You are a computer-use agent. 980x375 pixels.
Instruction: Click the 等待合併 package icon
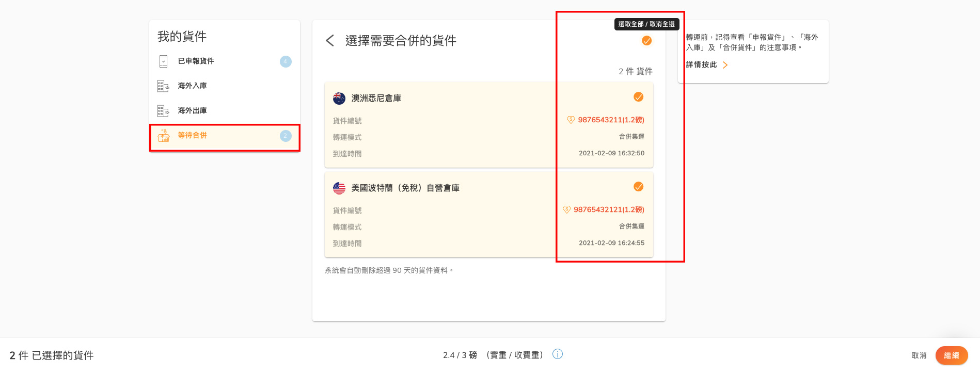[x=164, y=136]
